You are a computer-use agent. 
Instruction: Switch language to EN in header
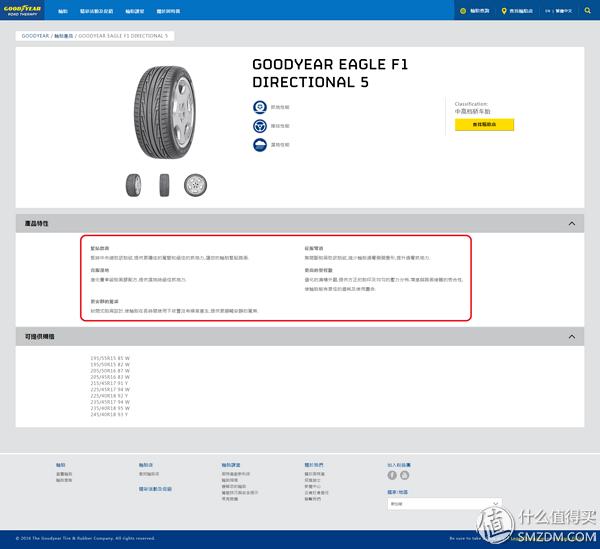(547, 11)
